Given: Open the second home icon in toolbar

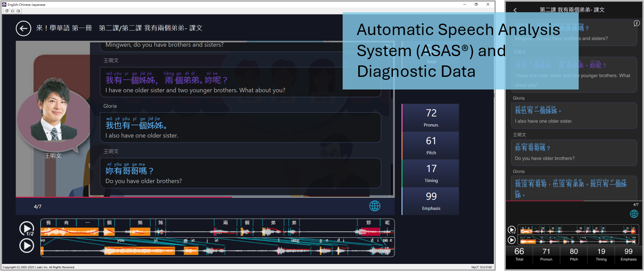Looking at the screenshot, I should [18, 11].
